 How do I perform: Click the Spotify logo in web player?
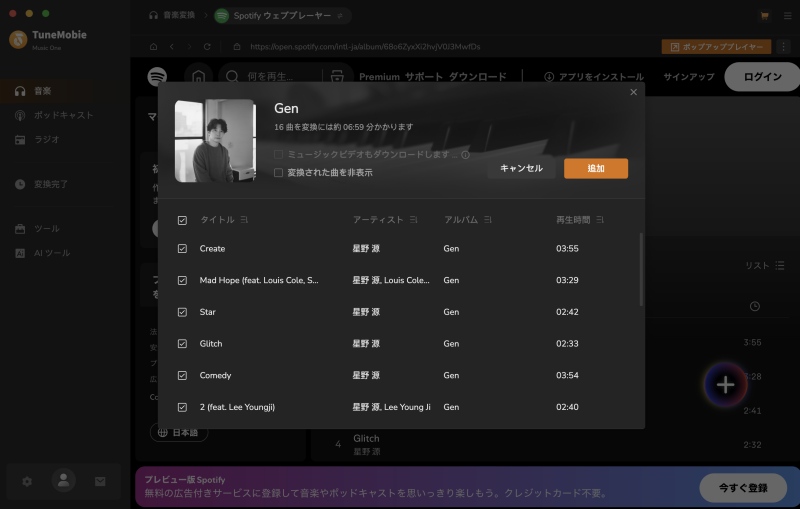coord(157,77)
